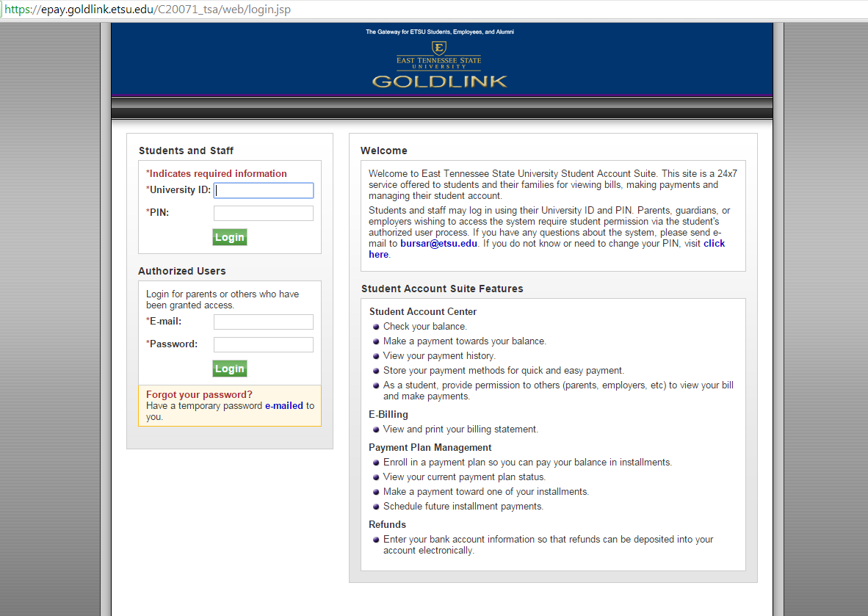This screenshot has width=868, height=616.
Task: Select the Authorized Users E-mail field
Action: (x=264, y=322)
